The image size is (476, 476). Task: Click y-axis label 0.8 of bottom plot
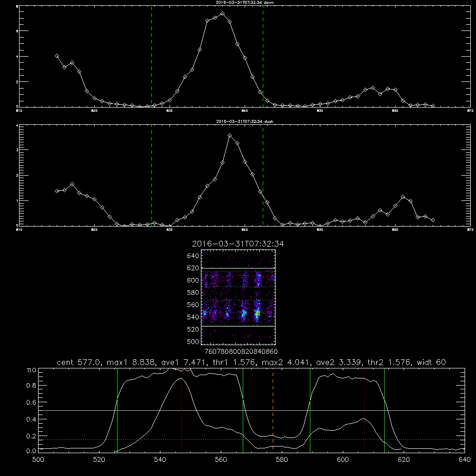pyautogui.click(x=31, y=386)
